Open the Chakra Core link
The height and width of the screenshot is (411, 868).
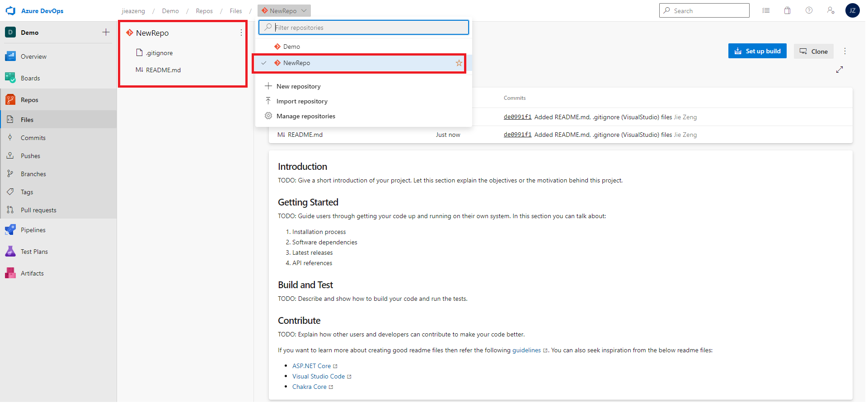pyautogui.click(x=310, y=387)
